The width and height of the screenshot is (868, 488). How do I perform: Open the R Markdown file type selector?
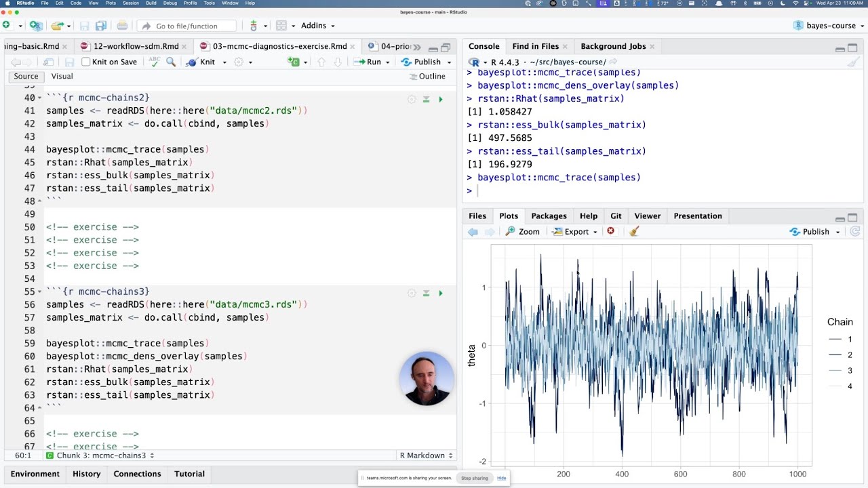(x=425, y=455)
